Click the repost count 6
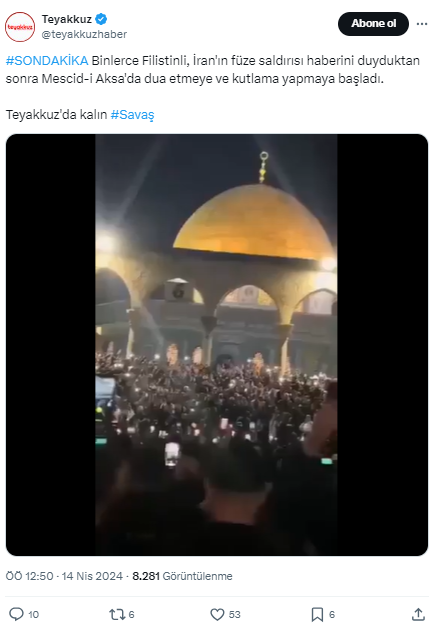438x628 pixels. click(131, 614)
